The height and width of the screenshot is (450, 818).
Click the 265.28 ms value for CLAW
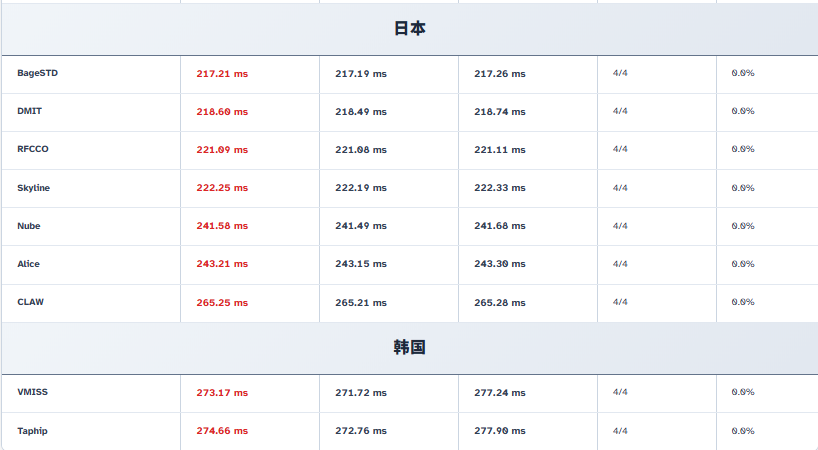pyautogui.click(x=499, y=302)
